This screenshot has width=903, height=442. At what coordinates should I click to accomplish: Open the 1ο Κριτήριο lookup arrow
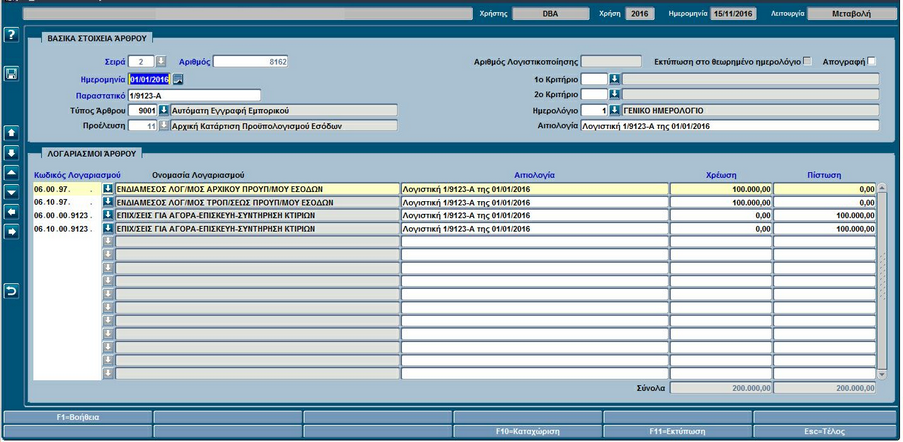tap(614, 79)
